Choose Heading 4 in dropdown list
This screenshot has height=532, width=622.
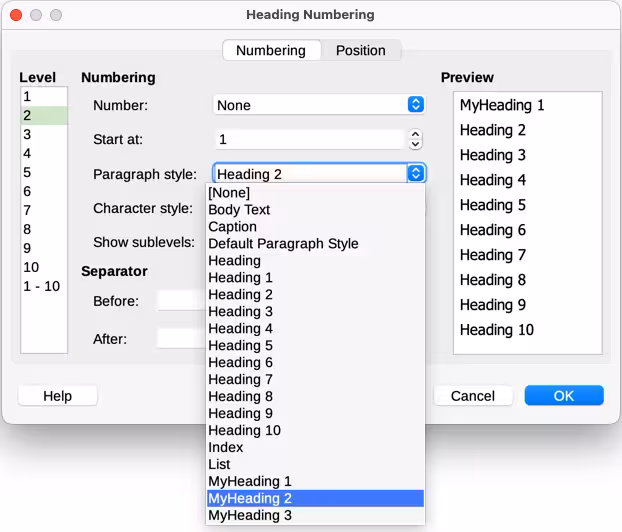pyautogui.click(x=315, y=328)
